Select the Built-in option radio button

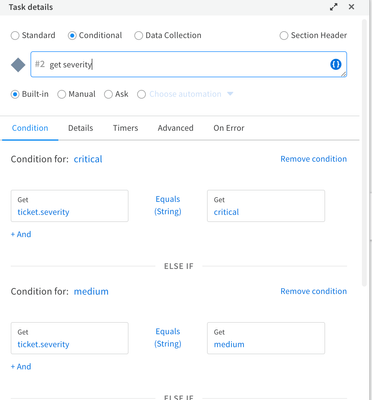click(x=15, y=94)
